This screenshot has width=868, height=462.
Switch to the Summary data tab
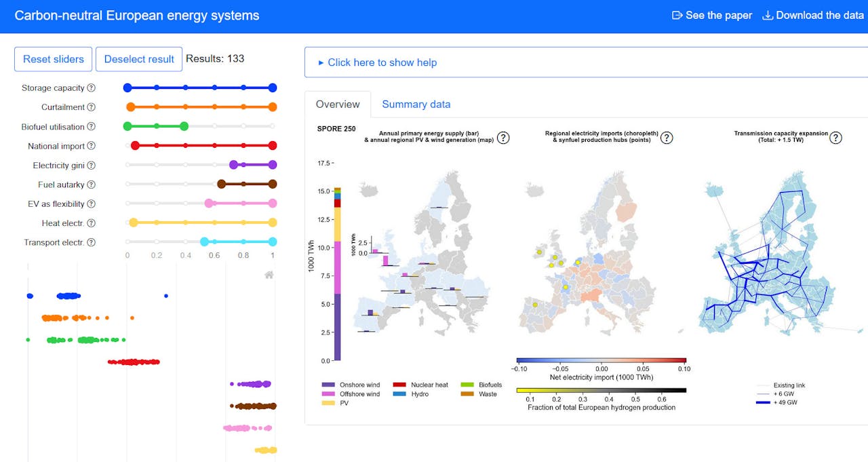(416, 104)
